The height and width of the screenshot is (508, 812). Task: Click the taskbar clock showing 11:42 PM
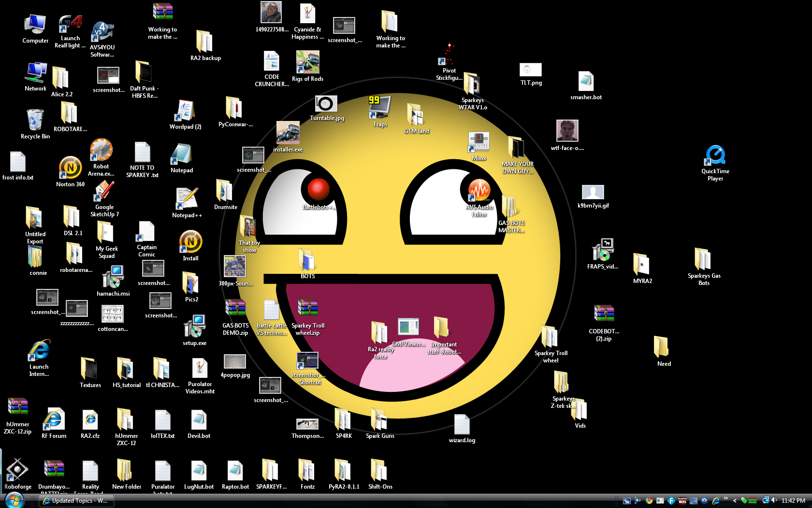793,501
